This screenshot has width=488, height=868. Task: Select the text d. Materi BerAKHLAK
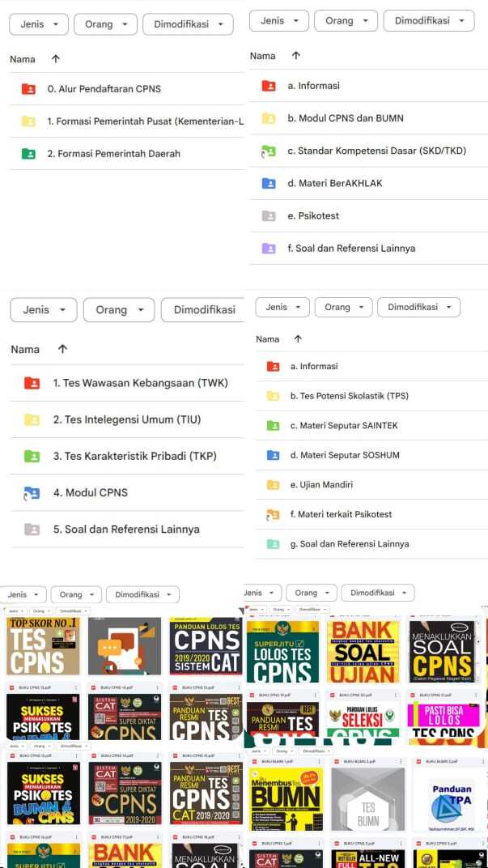click(335, 183)
